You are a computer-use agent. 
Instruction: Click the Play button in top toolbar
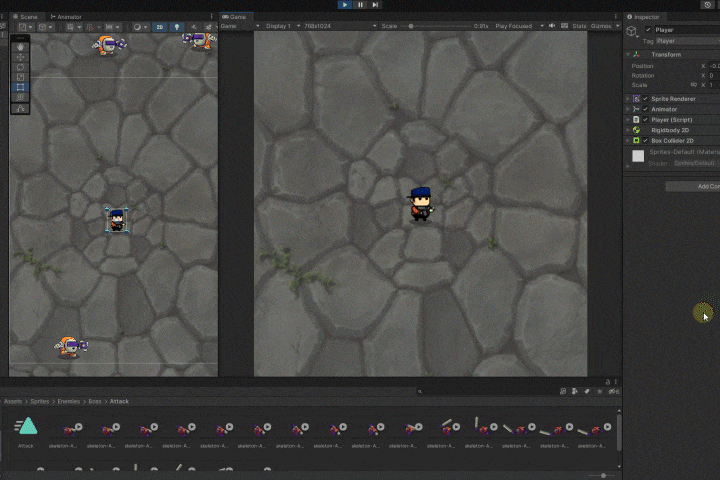[345, 5]
